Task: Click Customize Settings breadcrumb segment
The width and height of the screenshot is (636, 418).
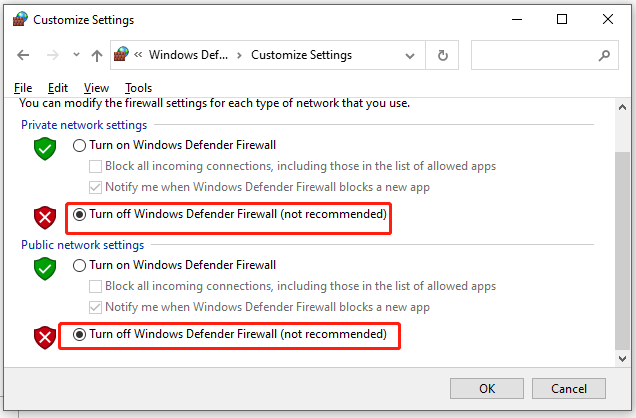Action: (x=301, y=55)
